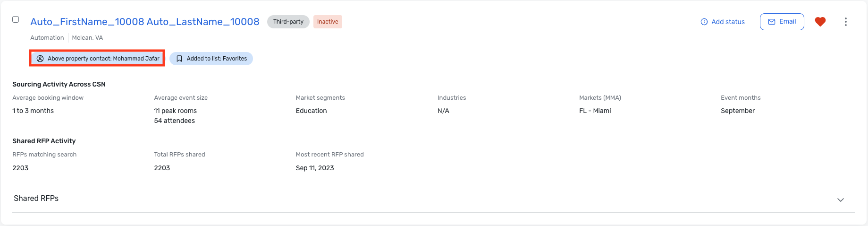The height and width of the screenshot is (226, 868).
Task: Select the Auto_FirstName_10008 planner checkbox
Action: [x=16, y=19]
